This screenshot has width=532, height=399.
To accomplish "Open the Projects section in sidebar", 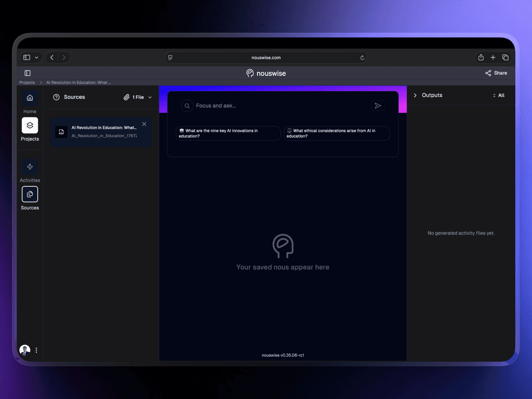I will [30, 130].
